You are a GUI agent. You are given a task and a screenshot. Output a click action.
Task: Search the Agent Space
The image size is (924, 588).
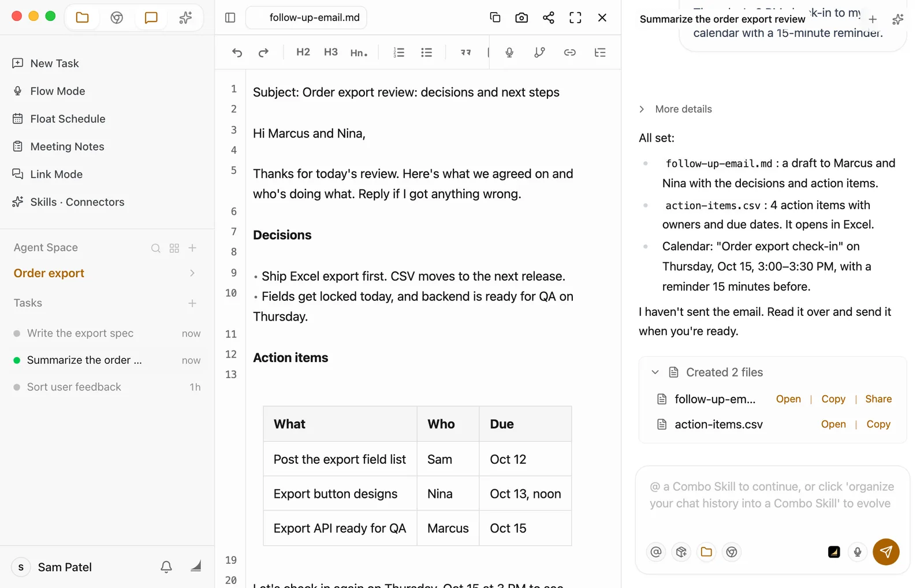point(156,248)
